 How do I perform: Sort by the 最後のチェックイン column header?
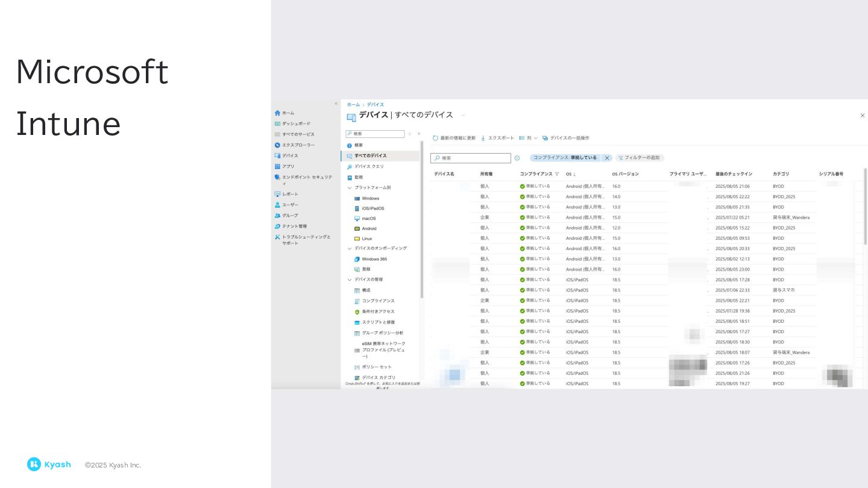point(734,174)
